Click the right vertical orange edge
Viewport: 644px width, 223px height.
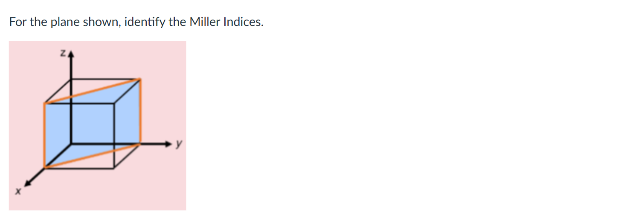[x=140, y=111]
